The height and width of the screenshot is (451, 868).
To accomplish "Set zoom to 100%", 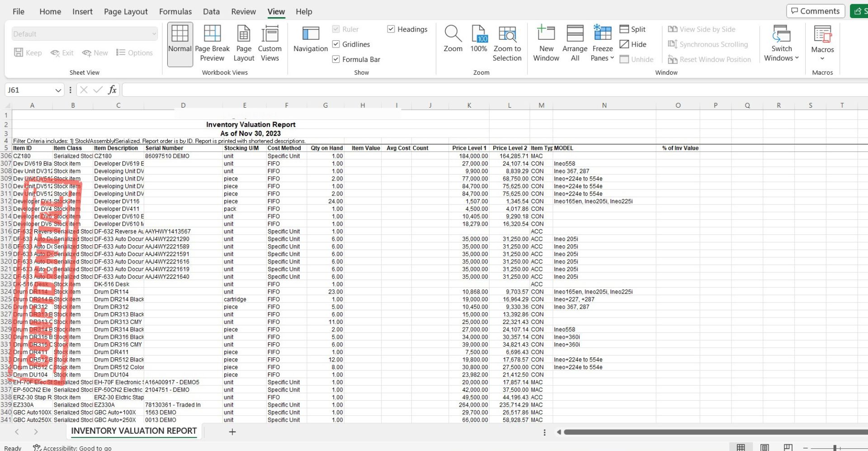I will [x=479, y=39].
